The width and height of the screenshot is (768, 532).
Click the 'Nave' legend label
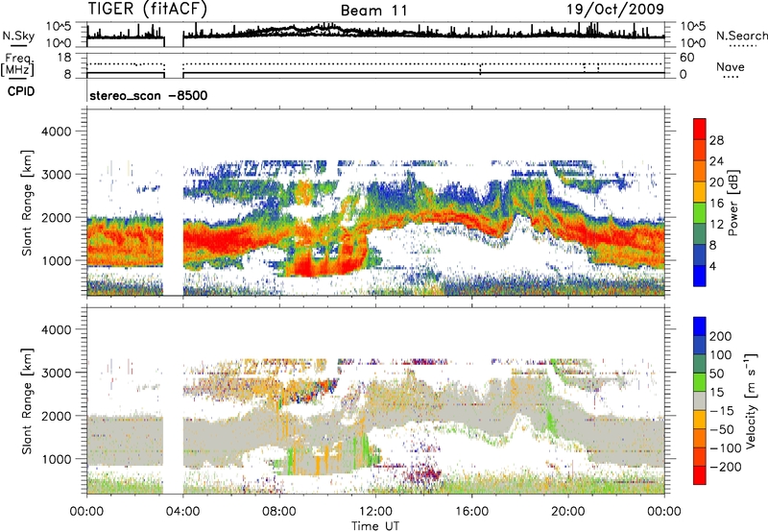click(x=731, y=66)
